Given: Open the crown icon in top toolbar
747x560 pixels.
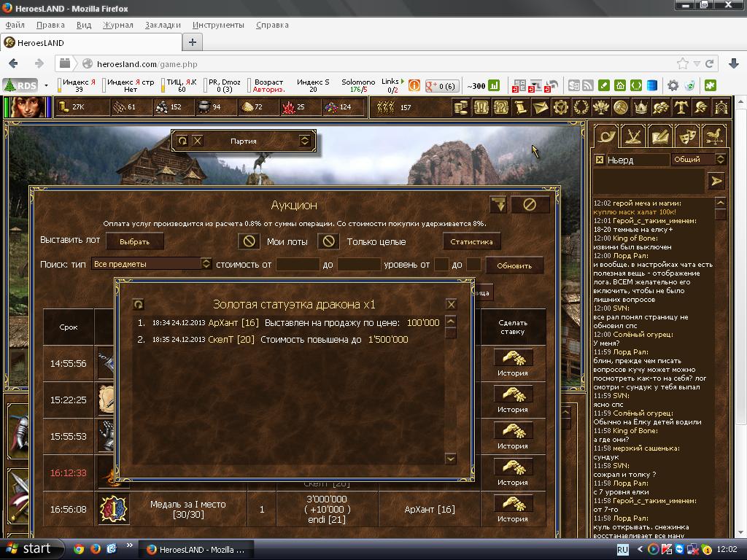Looking at the screenshot, I should coord(640,107).
